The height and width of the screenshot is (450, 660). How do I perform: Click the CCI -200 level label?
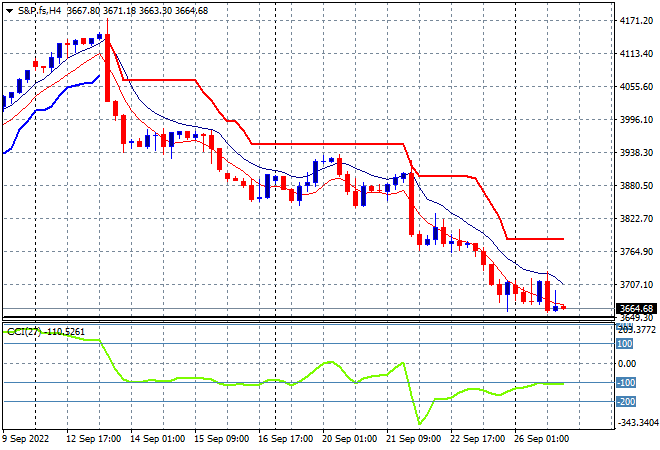pyautogui.click(x=625, y=402)
